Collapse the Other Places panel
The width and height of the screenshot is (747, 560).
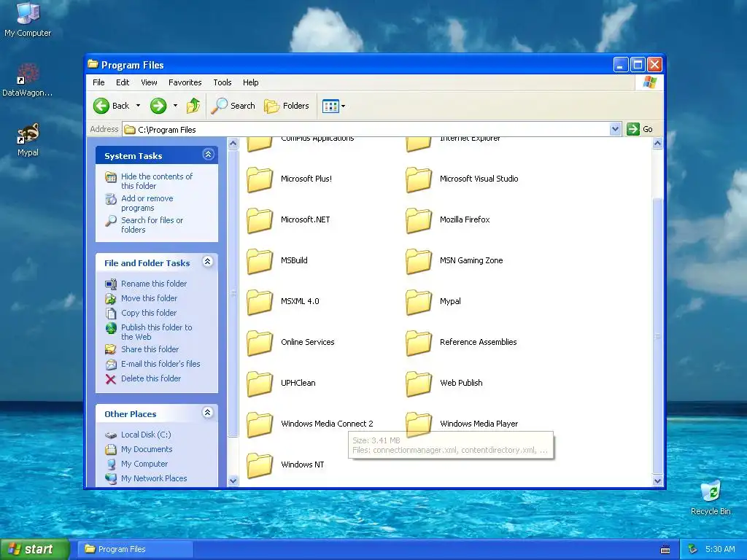point(208,413)
